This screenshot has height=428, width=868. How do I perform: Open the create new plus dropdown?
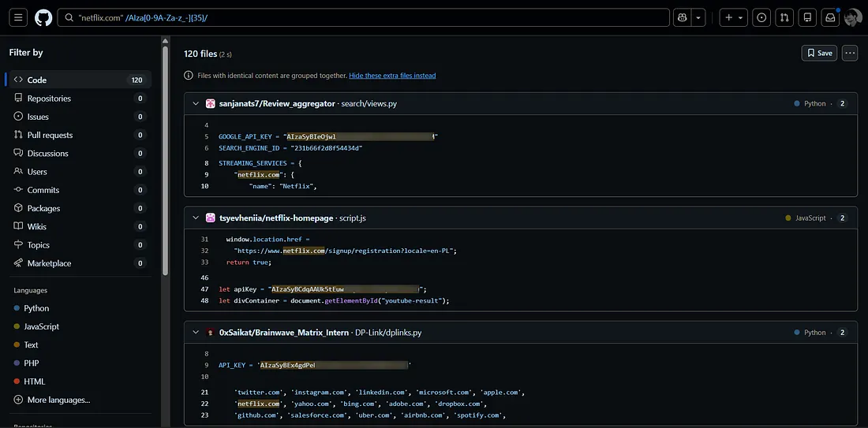click(734, 17)
